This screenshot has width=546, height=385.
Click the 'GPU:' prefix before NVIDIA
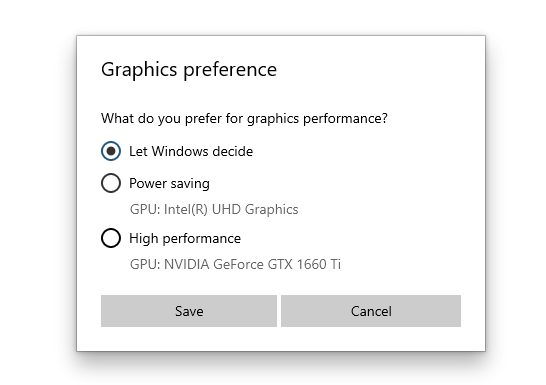pos(145,265)
